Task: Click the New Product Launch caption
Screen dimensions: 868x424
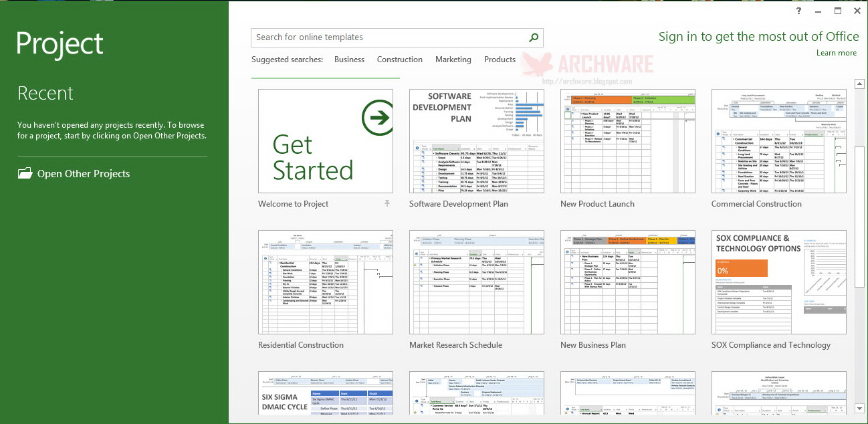Action: click(x=597, y=204)
